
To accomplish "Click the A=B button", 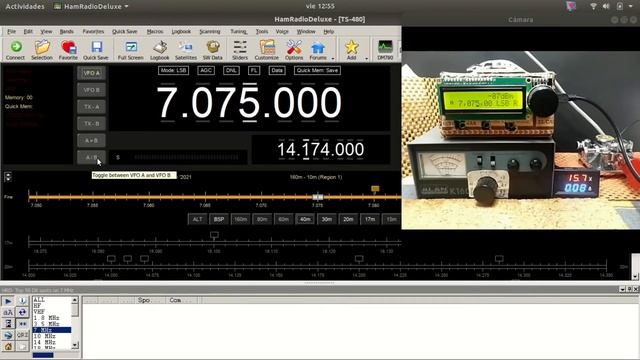I will tap(91, 140).
